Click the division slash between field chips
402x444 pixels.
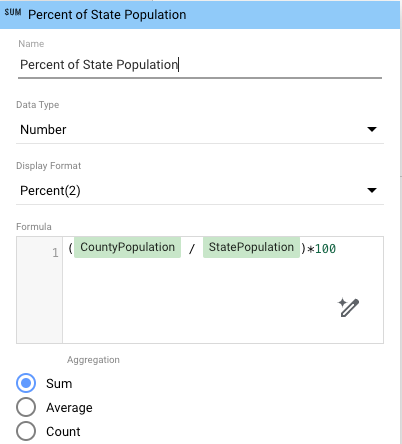pos(192,249)
